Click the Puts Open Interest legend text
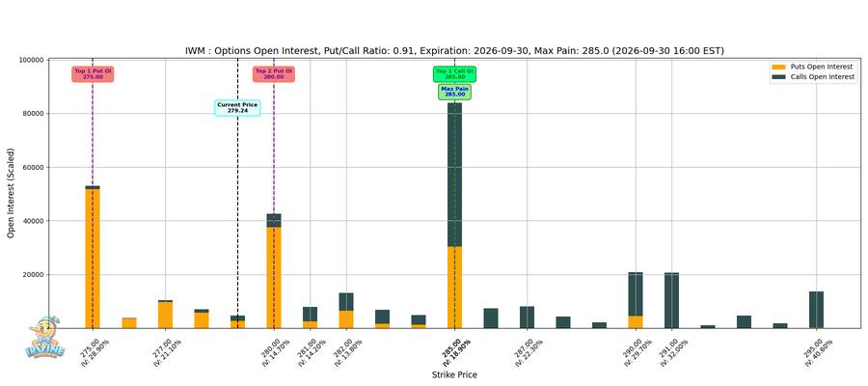 coord(821,67)
